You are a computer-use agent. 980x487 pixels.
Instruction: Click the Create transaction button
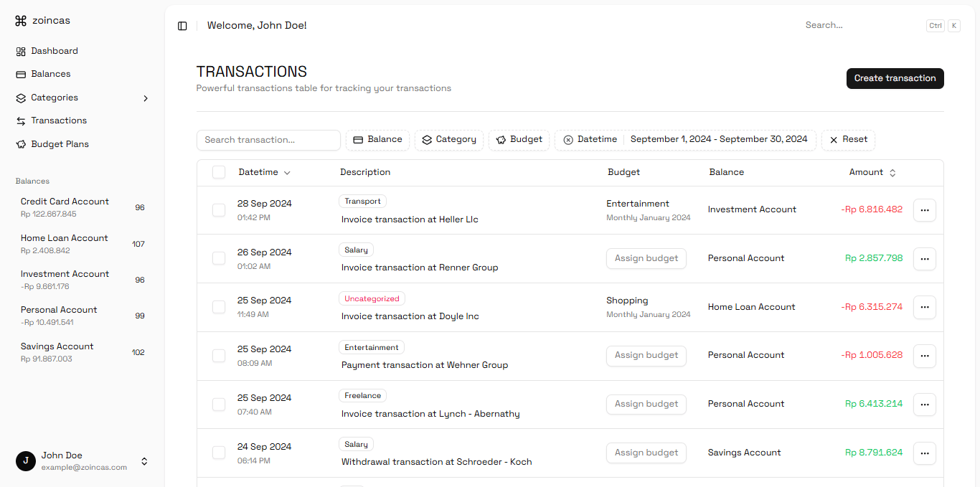[895, 79]
